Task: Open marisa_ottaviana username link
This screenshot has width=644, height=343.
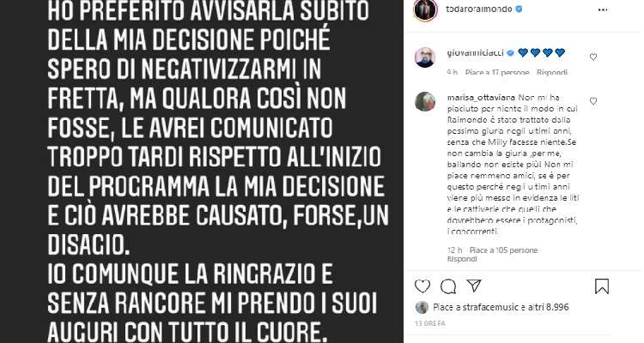Action: [x=481, y=98]
